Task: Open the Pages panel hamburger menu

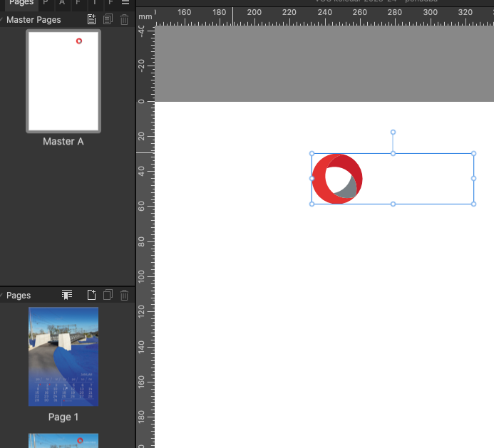Action: [x=125, y=3]
